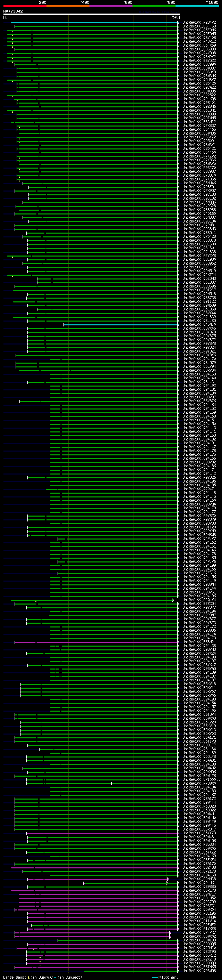Viewport: 222px width, 980px height.
Task: Choose the UniRef100_Q96401 entry
Action: click(x=199, y=103)
